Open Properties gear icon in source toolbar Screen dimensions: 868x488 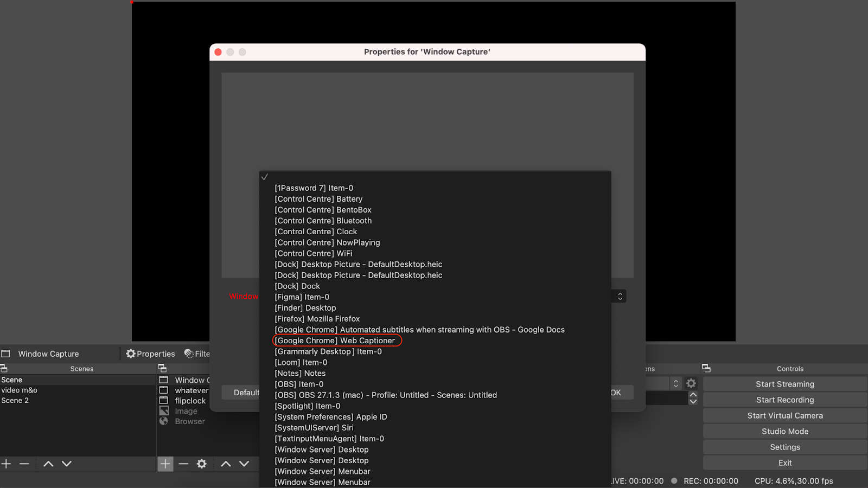(x=131, y=354)
